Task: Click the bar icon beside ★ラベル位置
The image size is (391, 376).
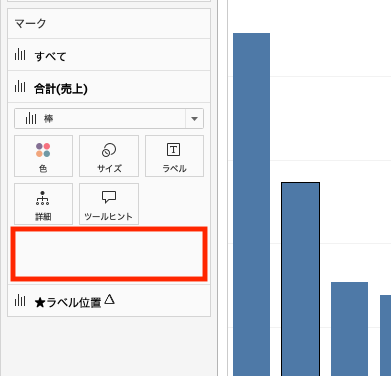Action: pos(20,300)
